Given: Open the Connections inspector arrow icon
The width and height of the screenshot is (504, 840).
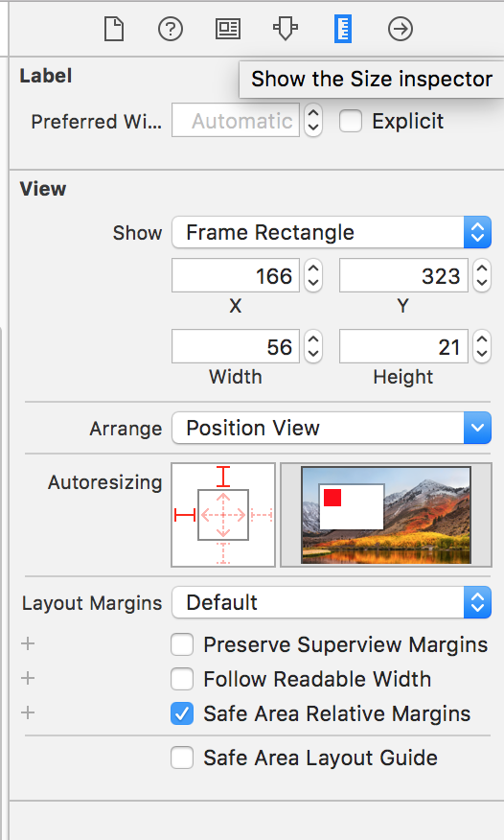Looking at the screenshot, I should 401,29.
